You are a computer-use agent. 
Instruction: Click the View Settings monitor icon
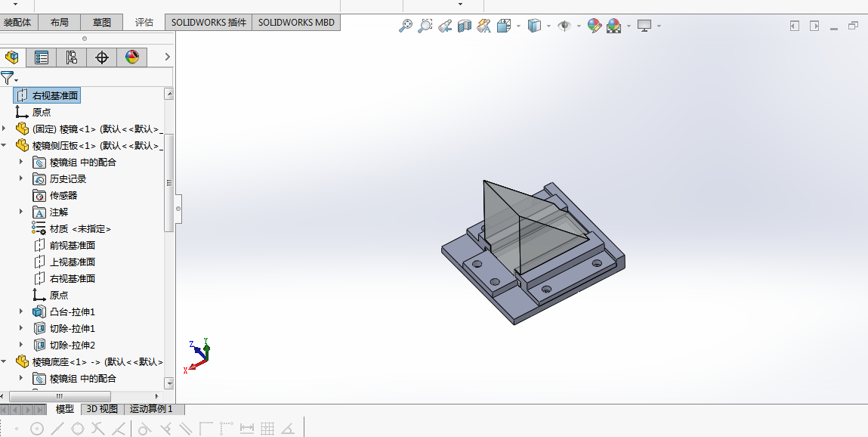coord(644,26)
